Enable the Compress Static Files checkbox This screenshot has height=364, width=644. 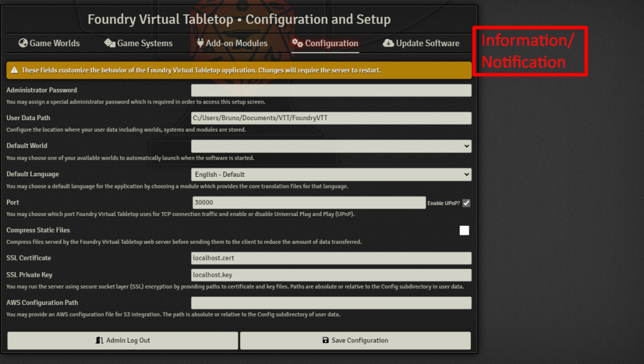click(x=464, y=231)
